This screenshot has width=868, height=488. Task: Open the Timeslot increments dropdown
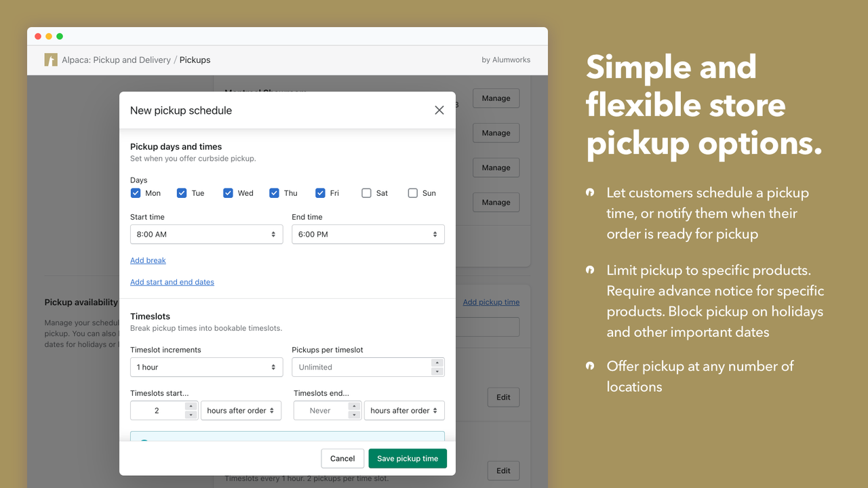click(206, 367)
